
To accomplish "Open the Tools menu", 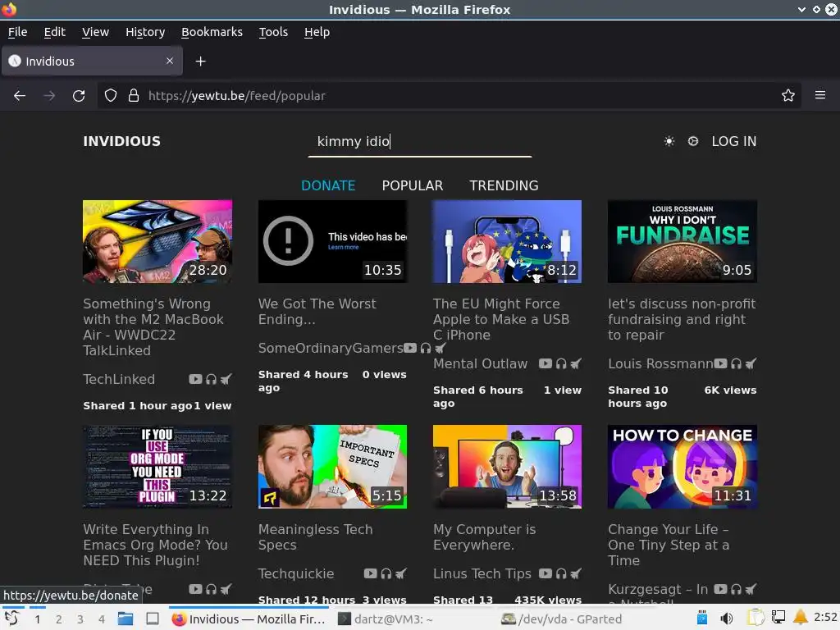I will coord(273,32).
